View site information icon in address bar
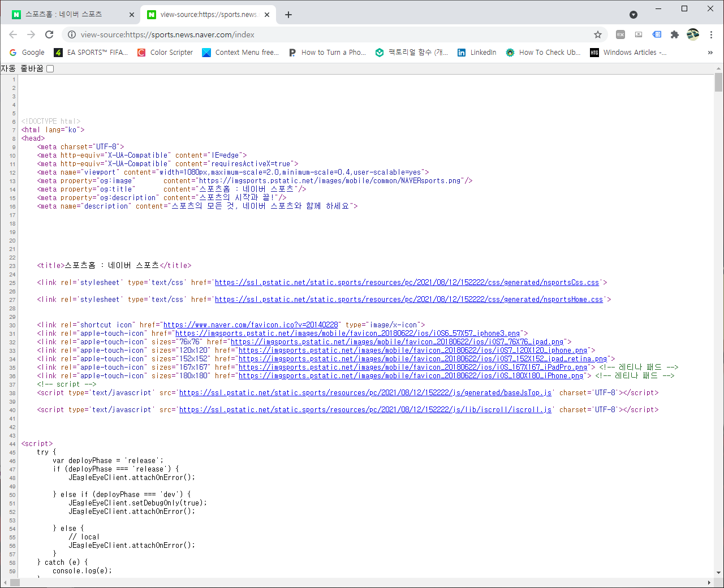Viewport: 724px width, 588px height. pyautogui.click(x=72, y=34)
